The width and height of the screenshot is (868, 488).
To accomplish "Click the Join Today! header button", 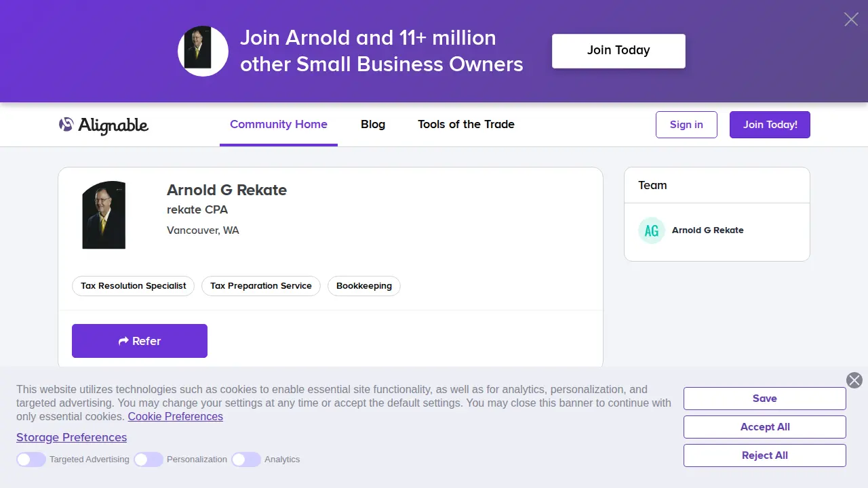I will [x=770, y=125].
